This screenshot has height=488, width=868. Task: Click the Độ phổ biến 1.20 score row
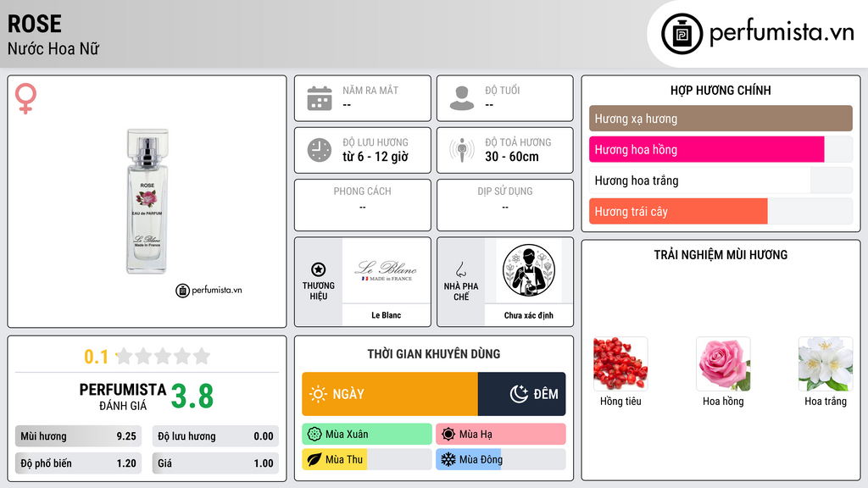point(78,463)
